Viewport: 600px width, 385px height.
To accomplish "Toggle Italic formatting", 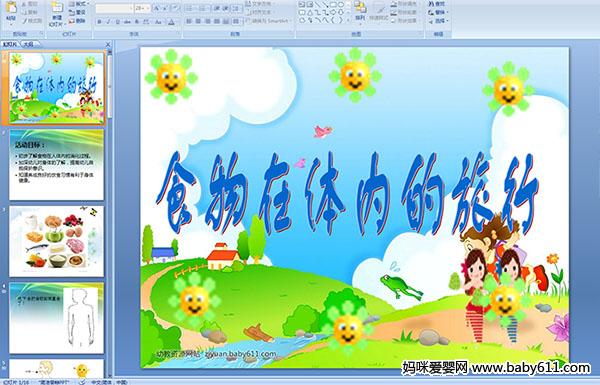I will (108, 22).
